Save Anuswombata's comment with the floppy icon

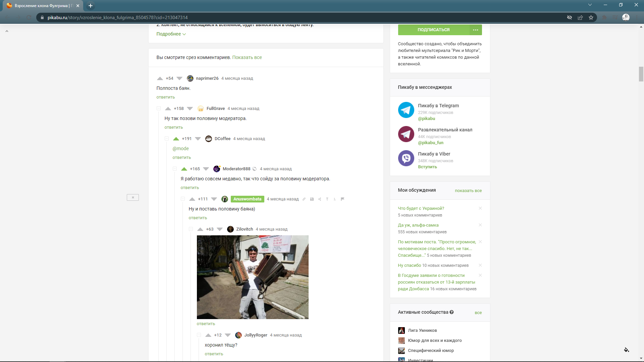[x=312, y=199]
